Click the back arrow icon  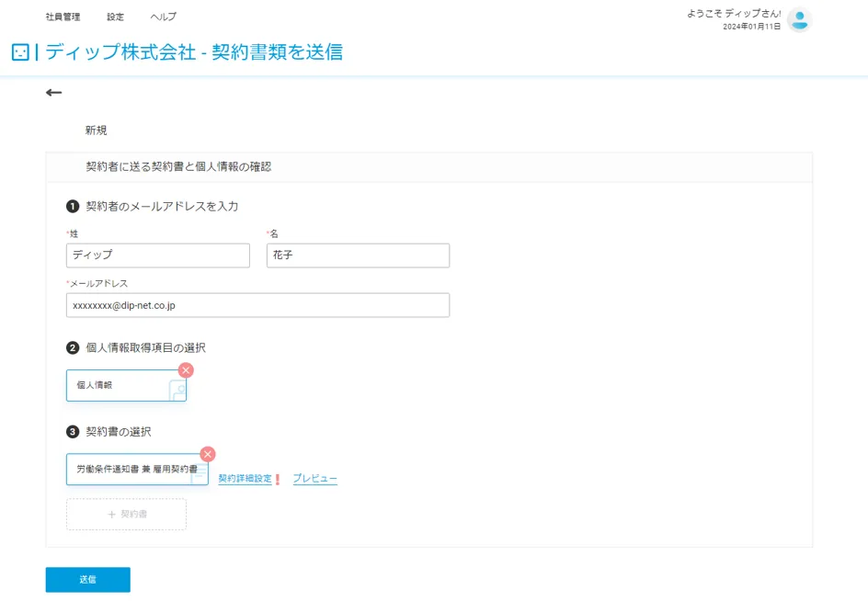click(x=53, y=93)
